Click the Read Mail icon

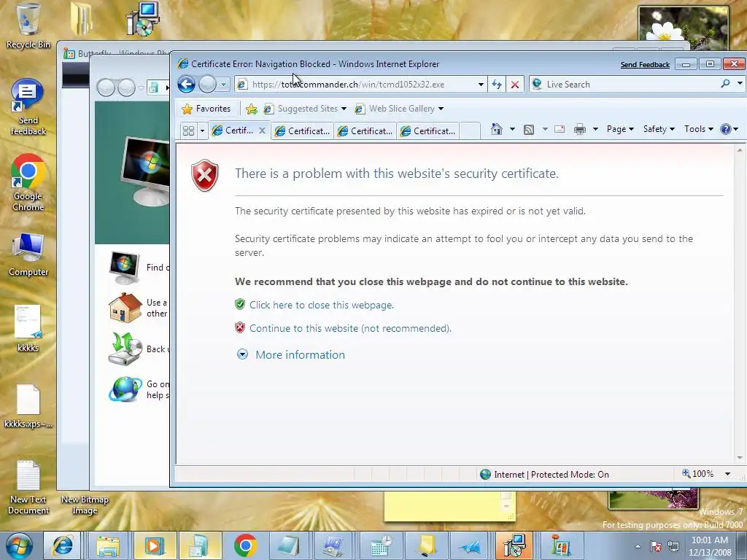[560, 129]
